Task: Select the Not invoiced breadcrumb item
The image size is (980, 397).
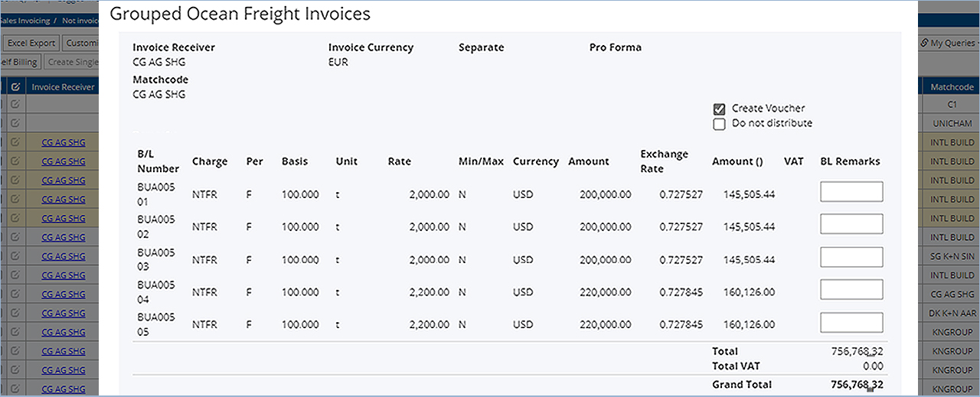Action: click(x=80, y=21)
